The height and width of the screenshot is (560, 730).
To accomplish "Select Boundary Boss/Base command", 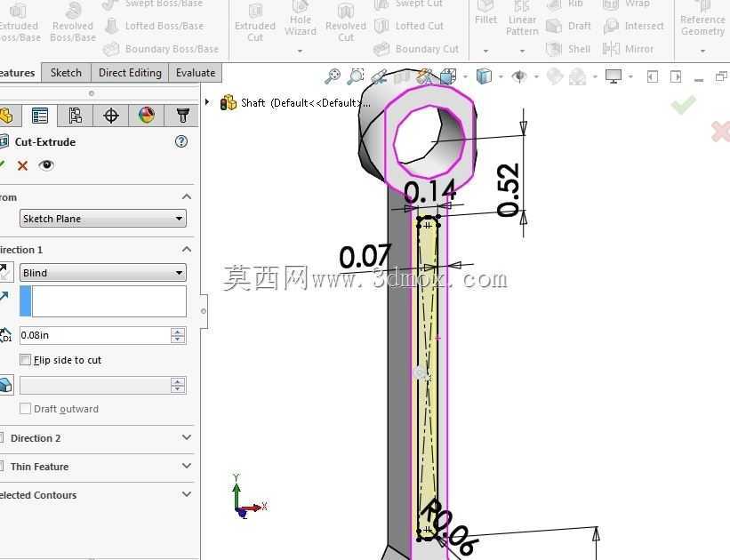I will click(x=161, y=49).
